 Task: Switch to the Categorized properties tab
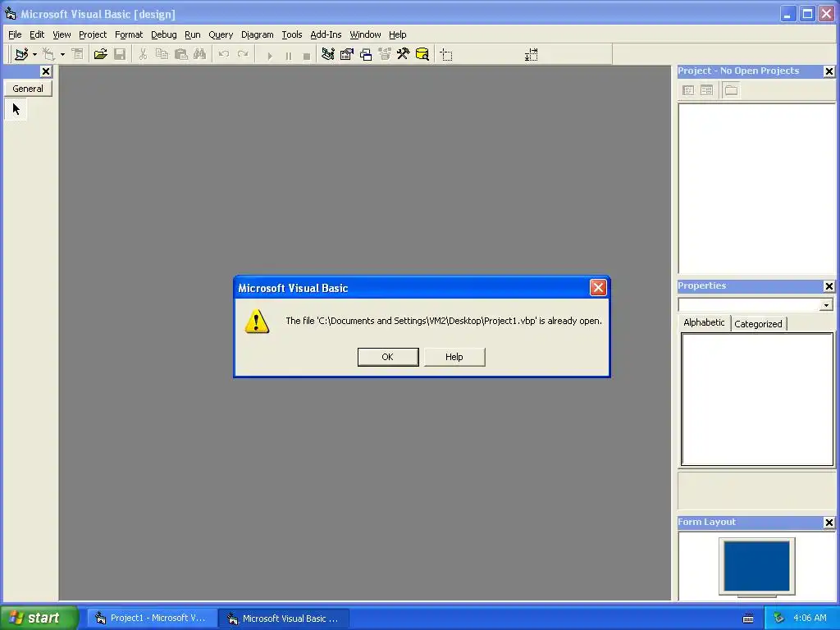pyautogui.click(x=758, y=324)
